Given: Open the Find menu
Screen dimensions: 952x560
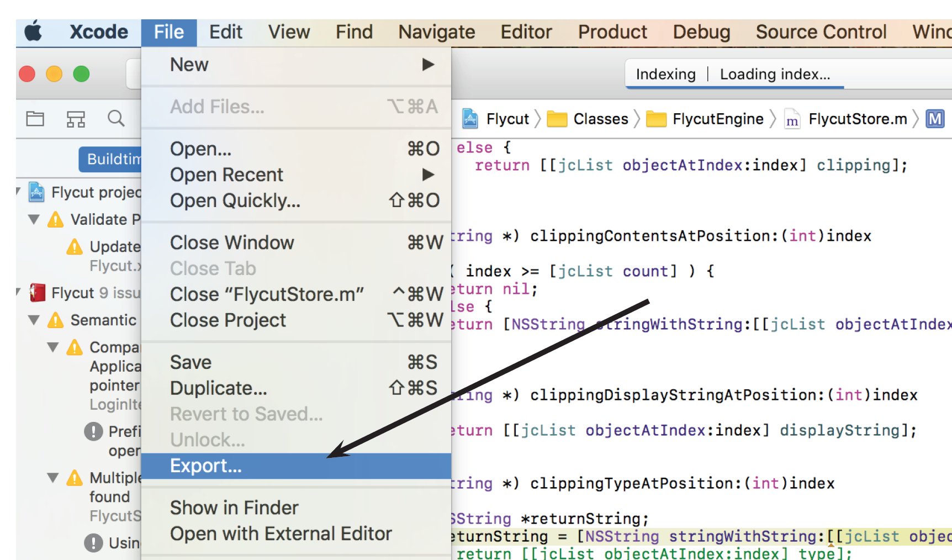Looking at the screenshot, I should pos(354,32).
